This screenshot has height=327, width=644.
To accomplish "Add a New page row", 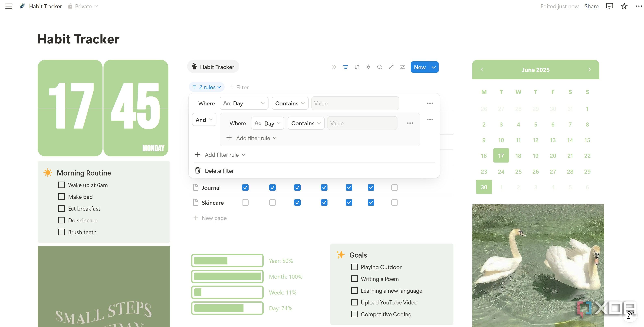I will coord(210,218).
